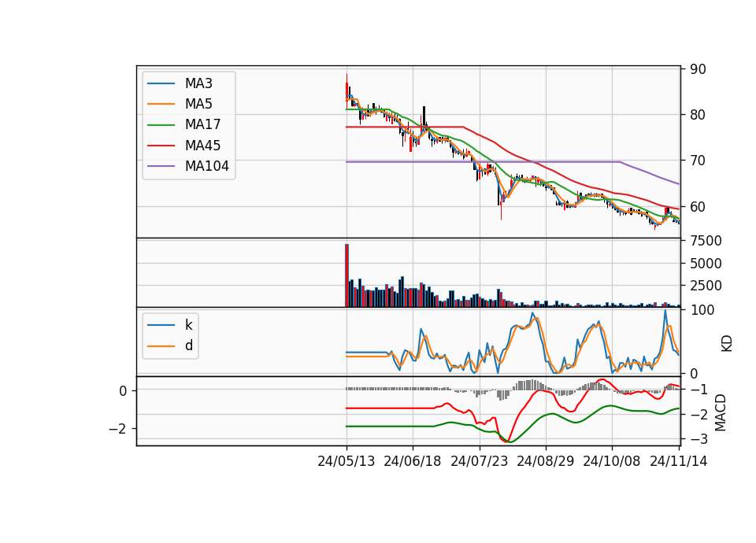756x543 pixels.
Task: Click the 5000 volume axis value
Action: click(x=706, y=264)
